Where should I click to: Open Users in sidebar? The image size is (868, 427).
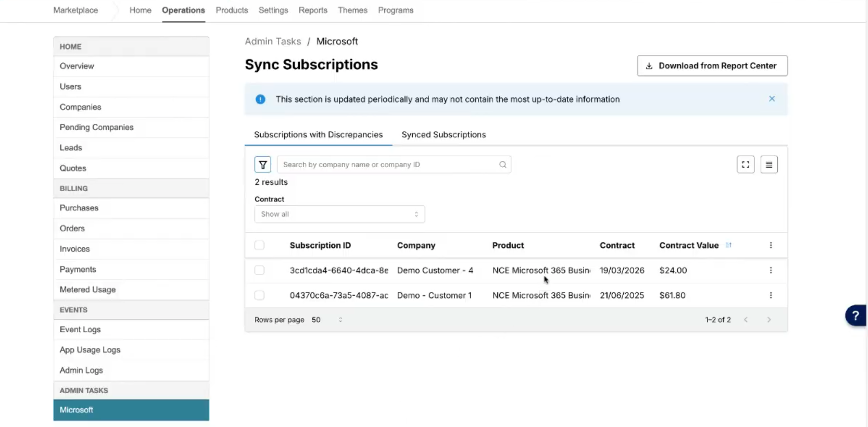click(x=131, y=86)
